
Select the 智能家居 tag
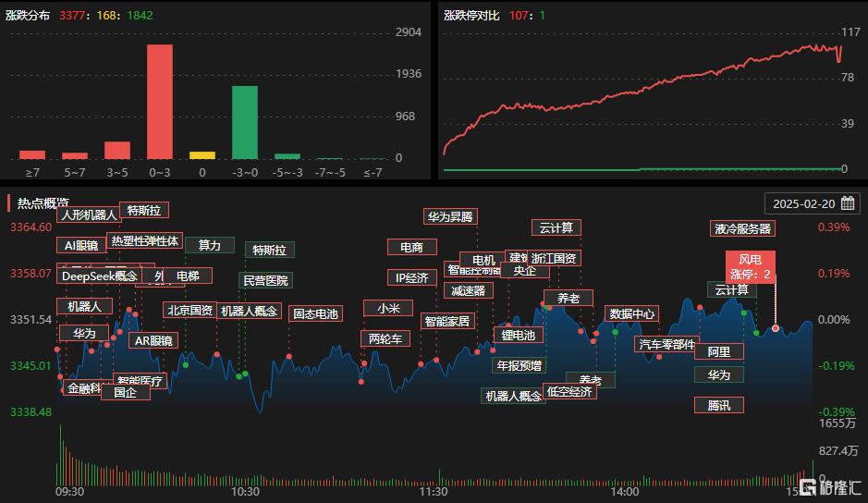tap(447, 320)
